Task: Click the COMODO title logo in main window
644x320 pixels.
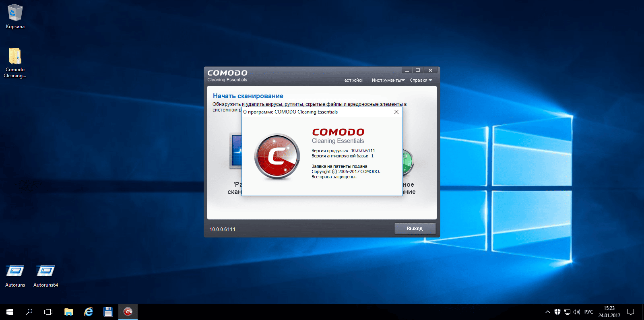Action: pyautogui.click(x=227, y=73)
